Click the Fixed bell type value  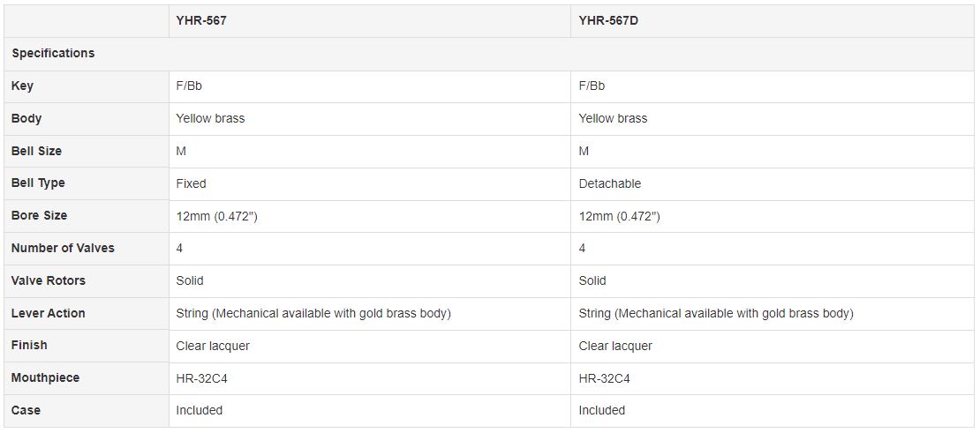pyautogui.click(x=191, y=183)
